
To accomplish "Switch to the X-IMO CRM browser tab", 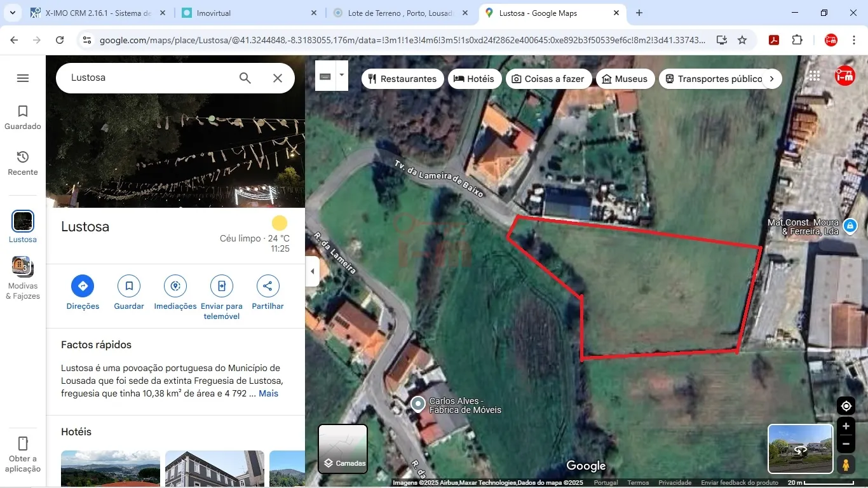I will 98,13.
